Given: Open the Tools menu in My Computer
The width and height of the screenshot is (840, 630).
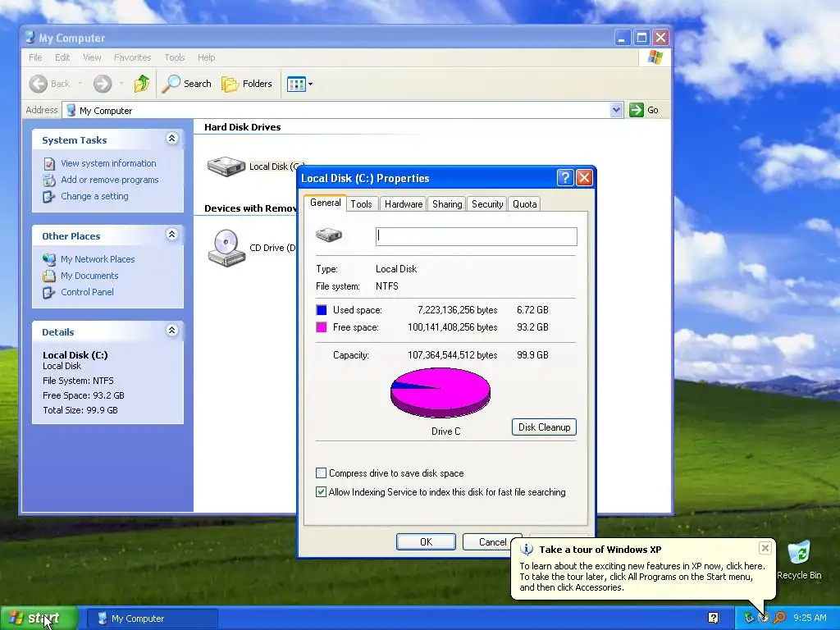Looking at the screenshot, I should [x=175, y=57].
